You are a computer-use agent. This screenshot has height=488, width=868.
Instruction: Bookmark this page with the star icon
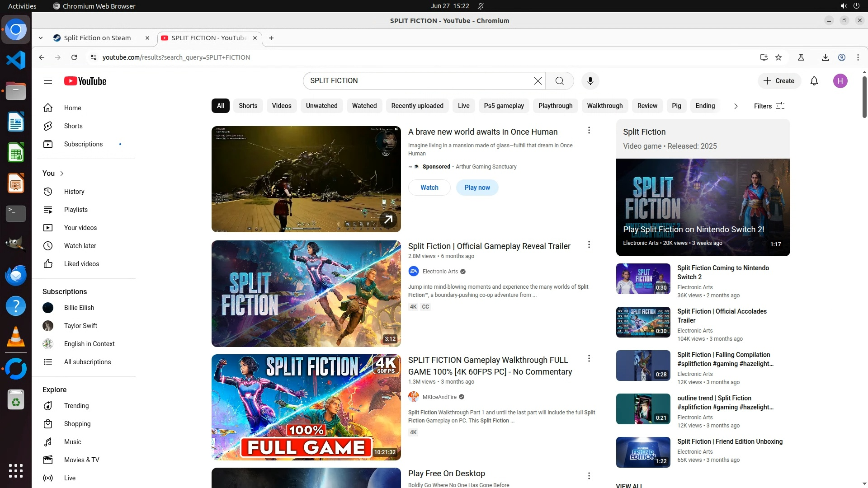[x=778, y=57]
